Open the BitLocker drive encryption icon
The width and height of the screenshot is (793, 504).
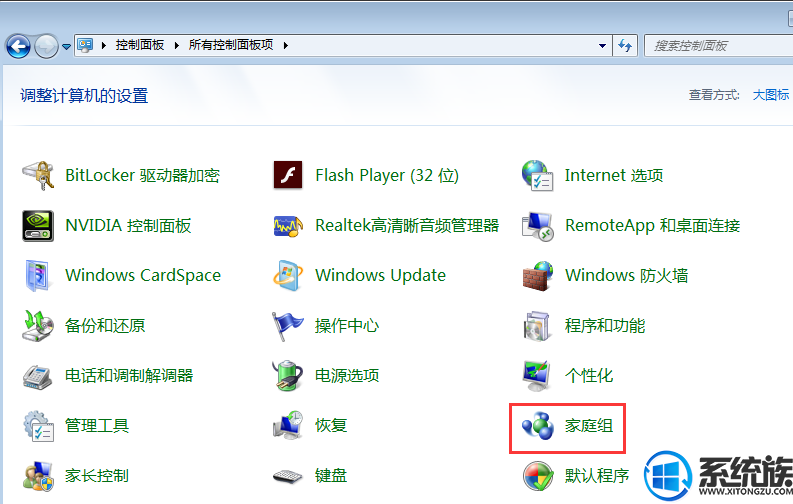[x=38, y=175]
